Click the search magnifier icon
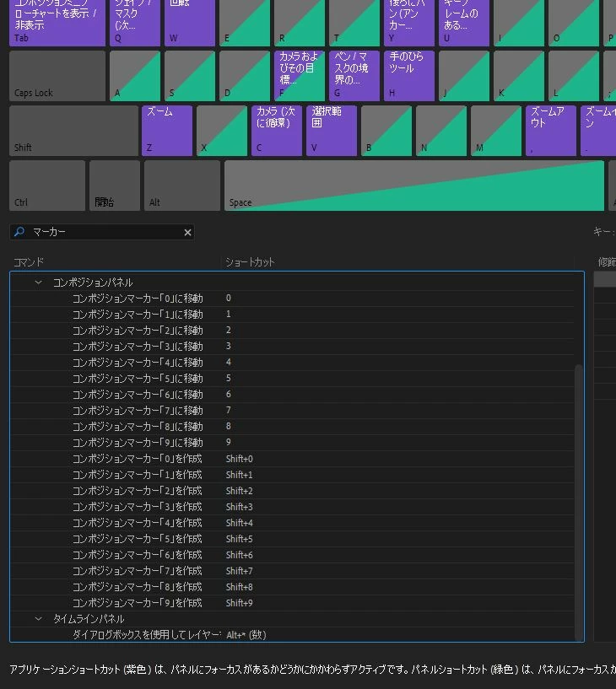616x689 pixels. (x=19, y=232)
